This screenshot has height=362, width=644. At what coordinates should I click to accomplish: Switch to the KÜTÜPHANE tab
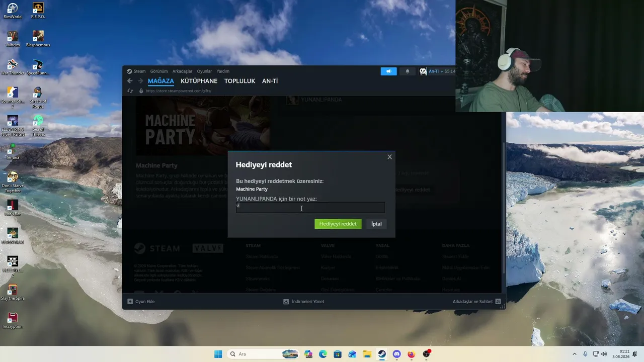pyautogui.click(x=199, y=81)
